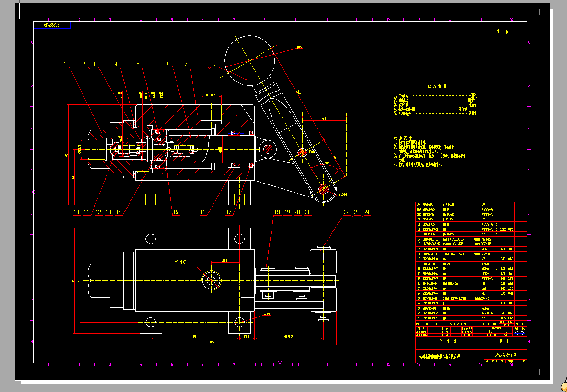Click the first-angle projection symbol in title block

[x=516, y=333]
